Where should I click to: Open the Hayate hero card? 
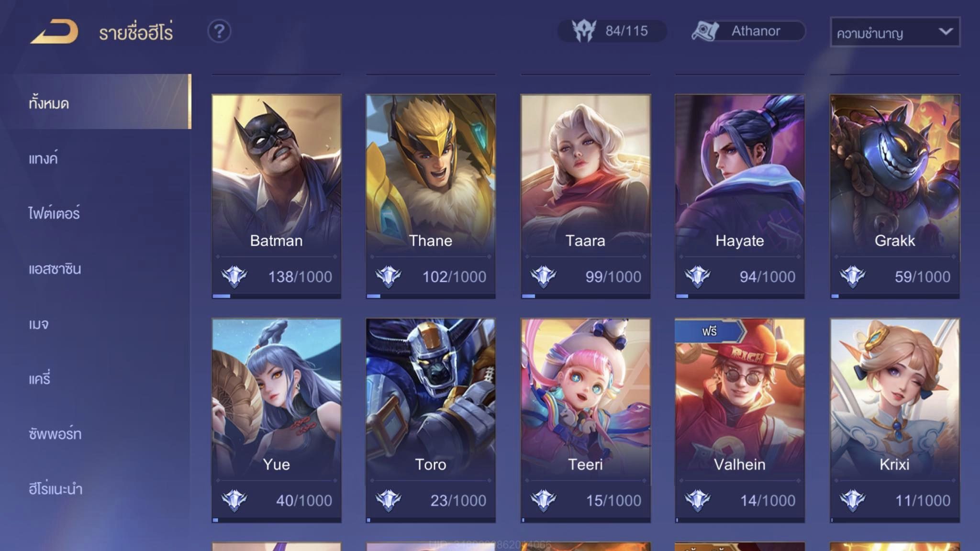point(740,197)
